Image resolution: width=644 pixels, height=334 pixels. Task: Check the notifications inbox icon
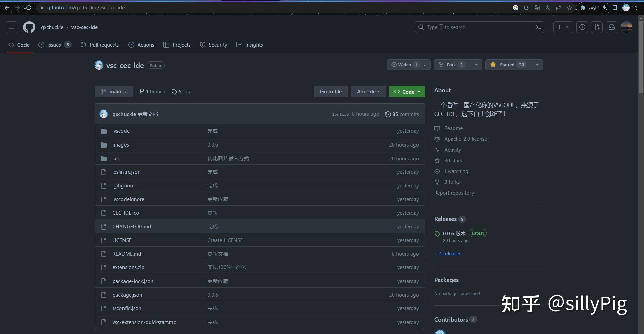pyautogui.click(x=611, y=27)
